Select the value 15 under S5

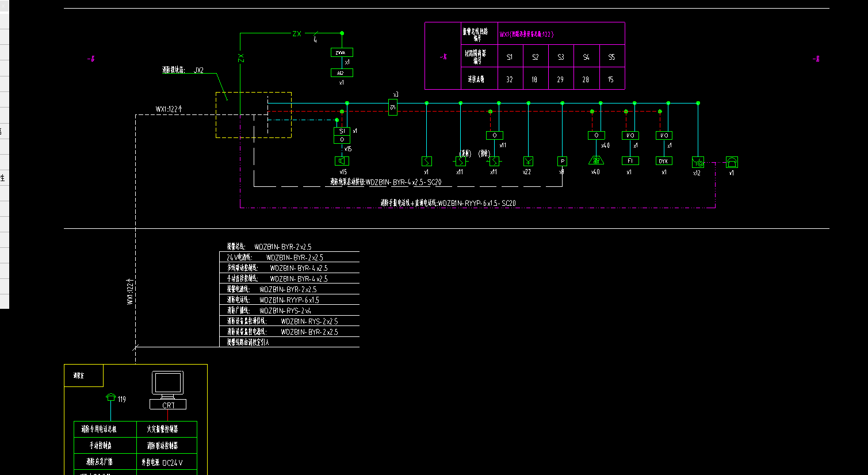point(610,79)
